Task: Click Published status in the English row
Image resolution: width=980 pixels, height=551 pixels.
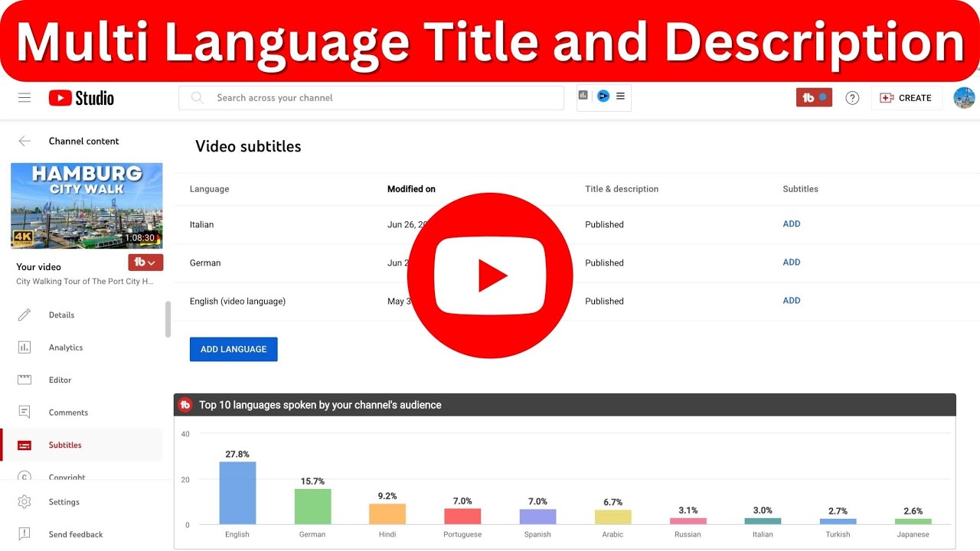Action: (604, 301)
